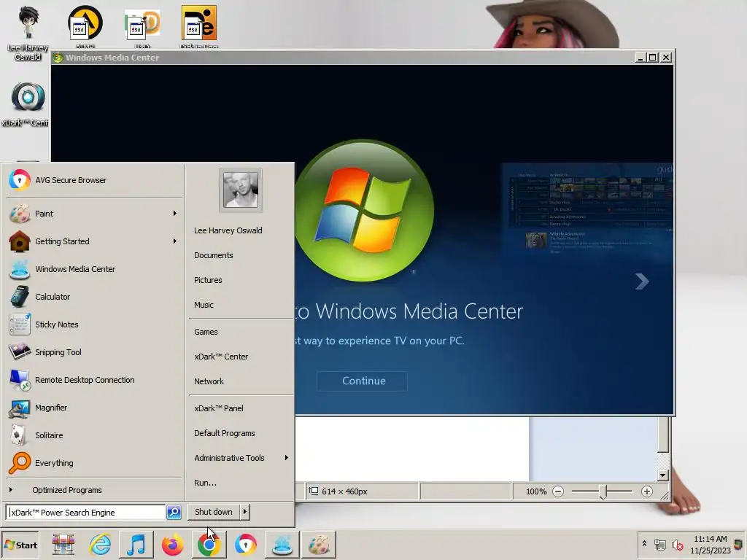Open the xDark Center desktop icon
The width and height of the screenshot is (747, 560).
26,104
